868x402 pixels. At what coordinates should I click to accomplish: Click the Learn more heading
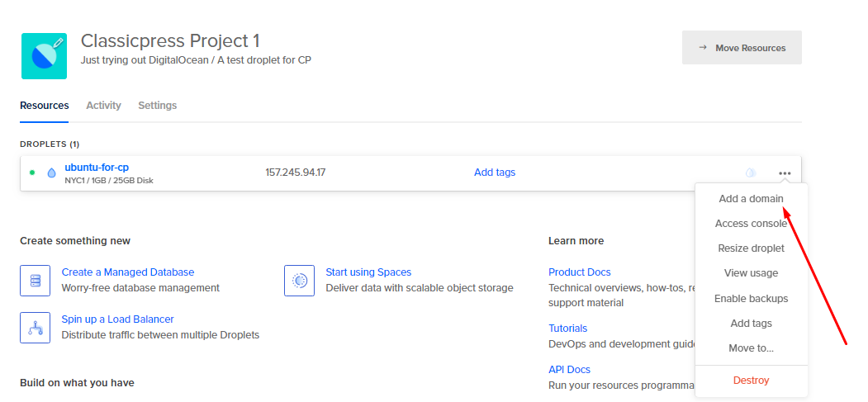[576, 241]
